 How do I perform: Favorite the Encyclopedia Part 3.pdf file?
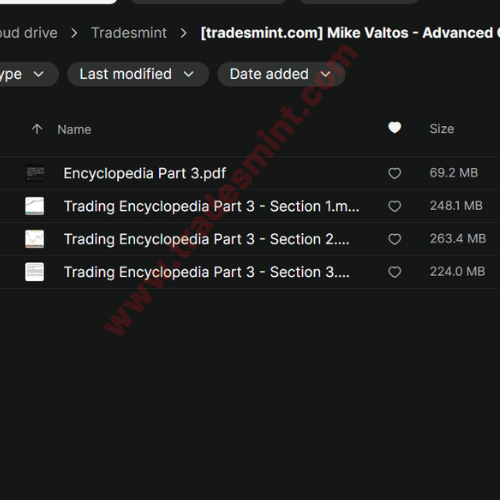(x=395, y=173)
